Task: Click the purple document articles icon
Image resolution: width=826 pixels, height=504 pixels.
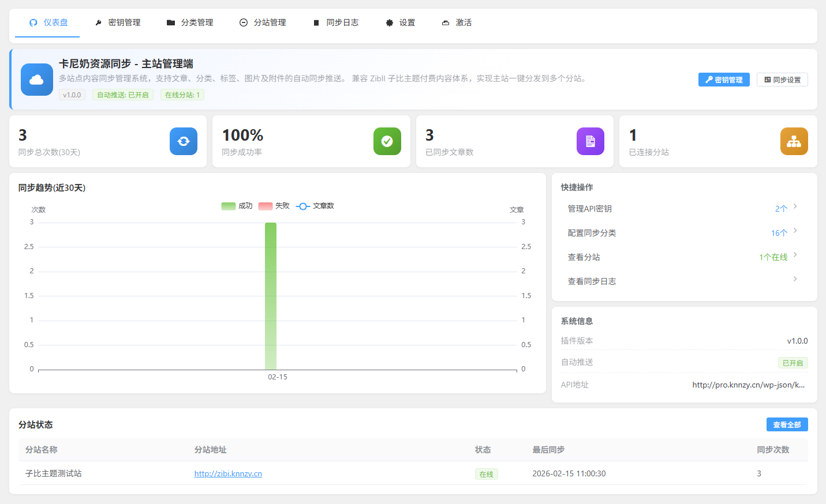Action: tap(590, 141)
